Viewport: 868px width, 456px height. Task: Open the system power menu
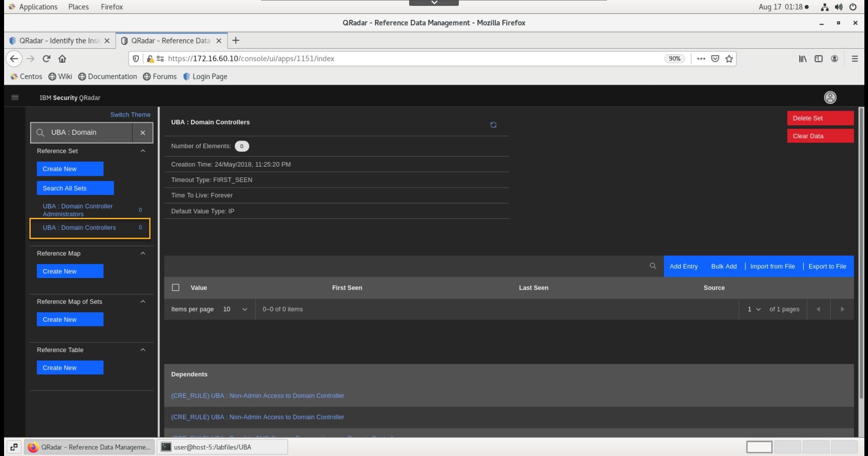(853, 7)
